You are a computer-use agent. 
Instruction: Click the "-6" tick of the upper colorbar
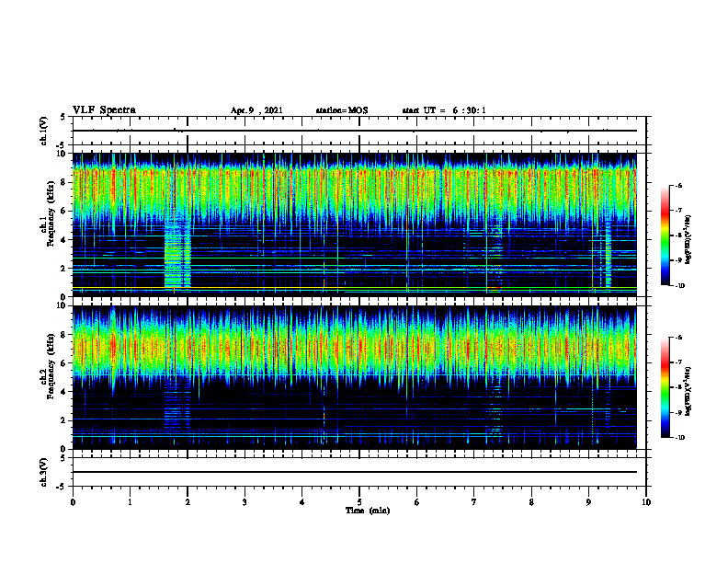678,185
